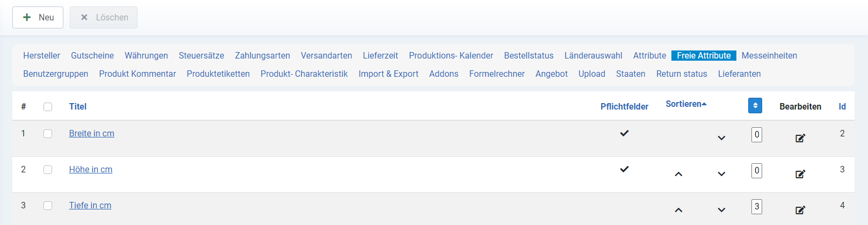Screen dimensions: 868x225
Task: Select the checkbox for Höhe in cm
Action: coord(48,170)
